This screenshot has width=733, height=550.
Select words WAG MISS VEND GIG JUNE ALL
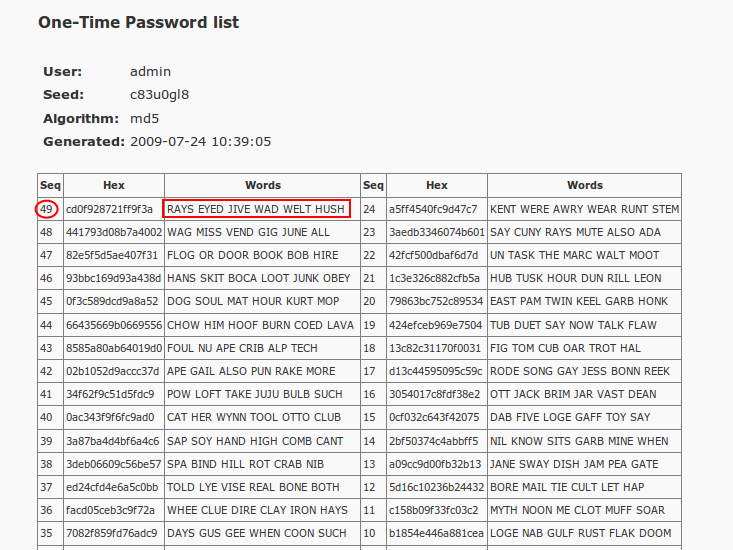point(248,232)
